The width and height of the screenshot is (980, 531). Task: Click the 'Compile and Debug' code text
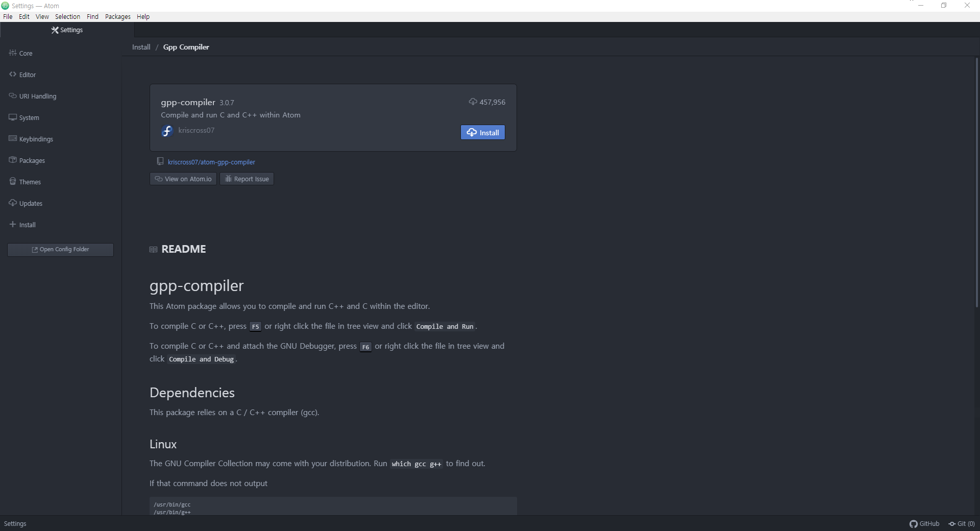[x=202, y=359]
